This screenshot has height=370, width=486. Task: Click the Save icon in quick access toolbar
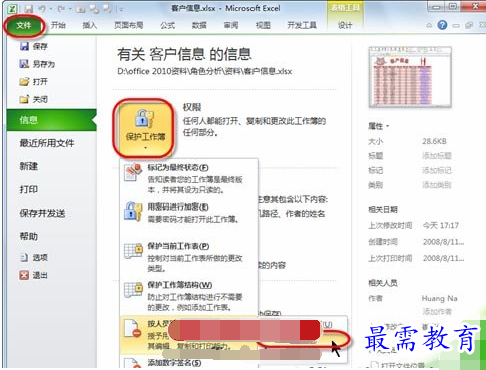pos(28,9)
